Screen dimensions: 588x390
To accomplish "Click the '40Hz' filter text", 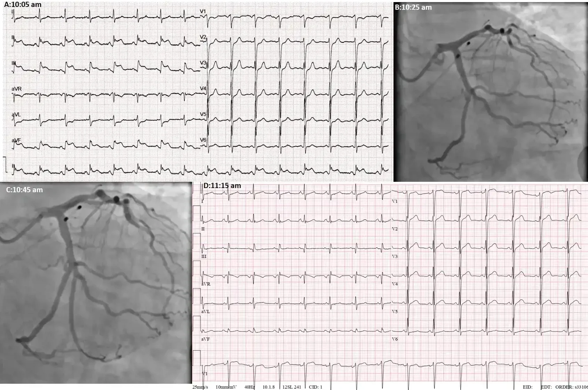I will click(249, 387).
